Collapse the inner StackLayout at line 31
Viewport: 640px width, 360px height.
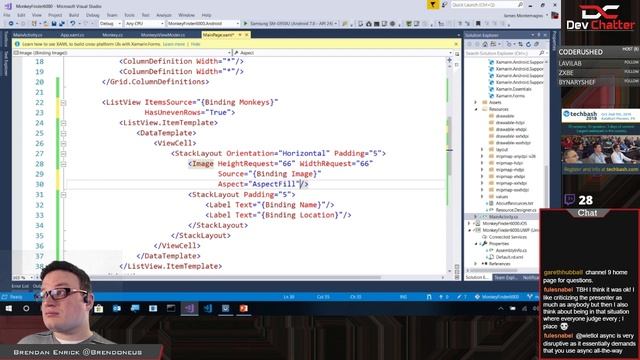tap(63, 195)
